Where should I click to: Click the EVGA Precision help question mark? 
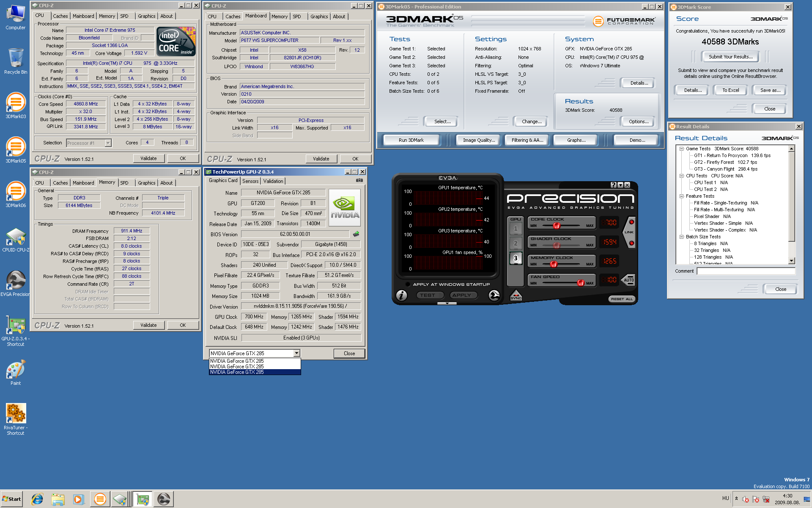tap(614, 185)
